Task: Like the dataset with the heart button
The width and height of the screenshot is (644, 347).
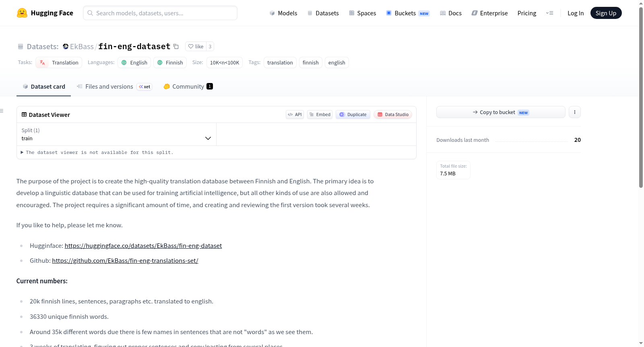Action: point(196,46)
